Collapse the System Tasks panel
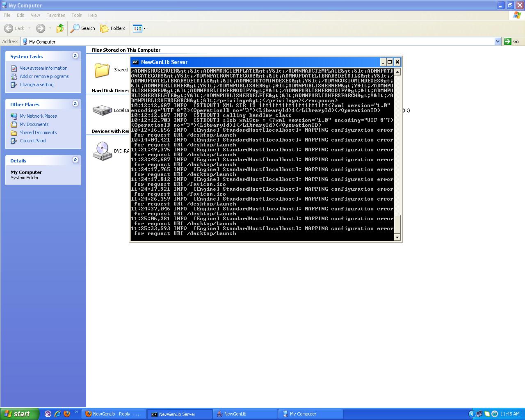This screenshot has width=525, height=420. (x=75, y=56)
